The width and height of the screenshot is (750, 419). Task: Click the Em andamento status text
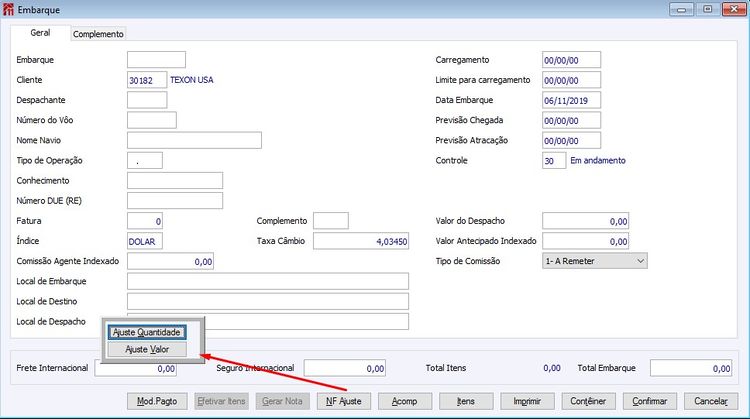tap(598, 160)
